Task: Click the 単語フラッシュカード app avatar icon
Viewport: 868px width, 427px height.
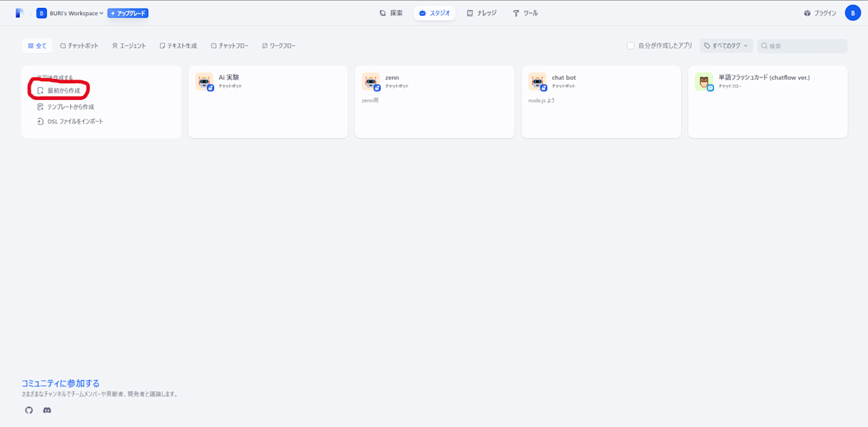Action: pyautogui.click(x=705, y=82)
